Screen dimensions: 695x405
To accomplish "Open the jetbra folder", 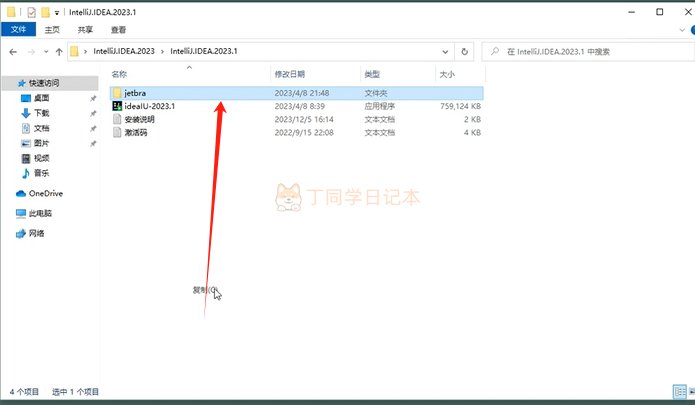I will point(136,93).
